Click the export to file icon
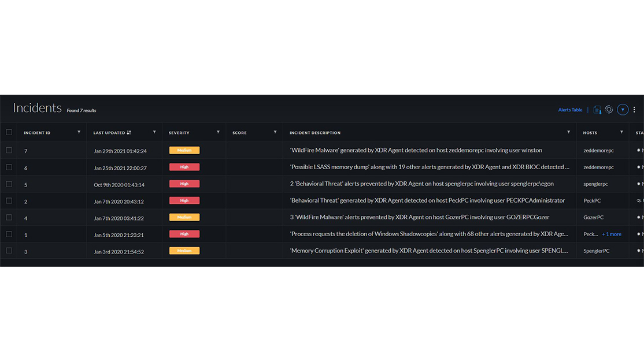The image size is (644, 362). pos(597,110)
